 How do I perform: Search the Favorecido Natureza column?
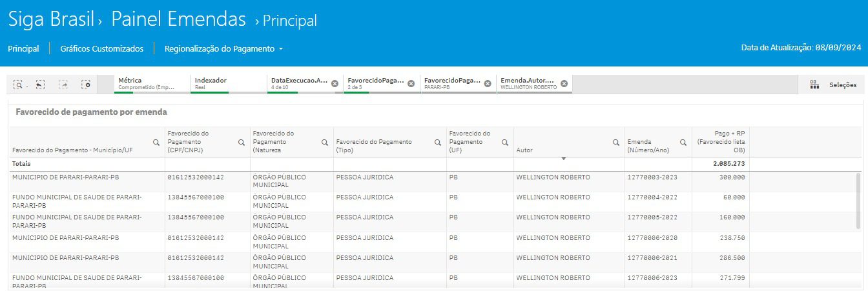coord(324,143)
